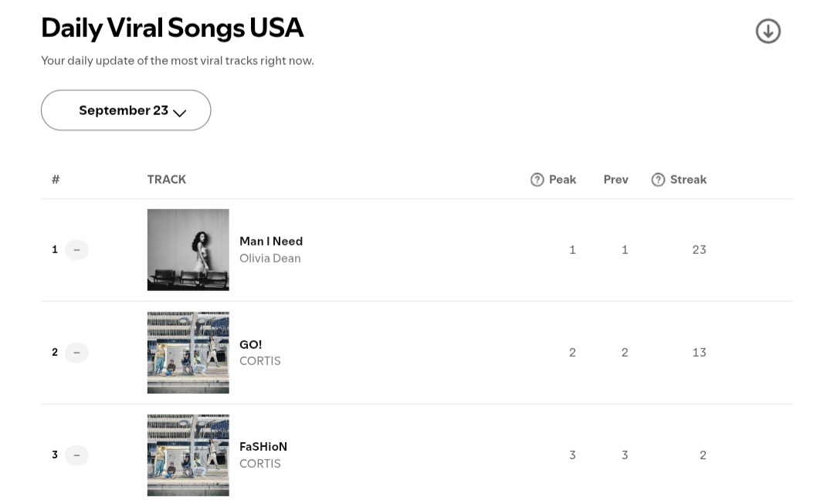834x504 pixels.
Task: Click position-unchanged indicator beside FaSHioN
Action: pyautogui.click(x=76, y=455)
